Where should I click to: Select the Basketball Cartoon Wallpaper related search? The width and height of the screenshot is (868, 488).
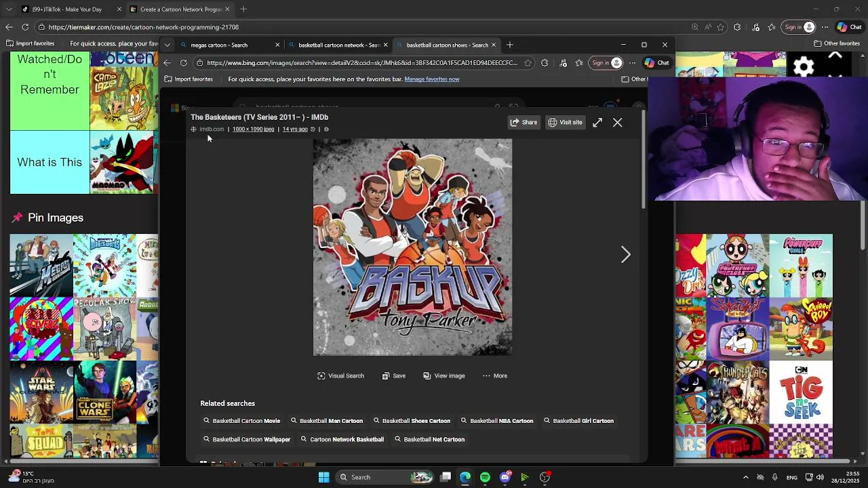pyautogui.click(x=247, y=439)
